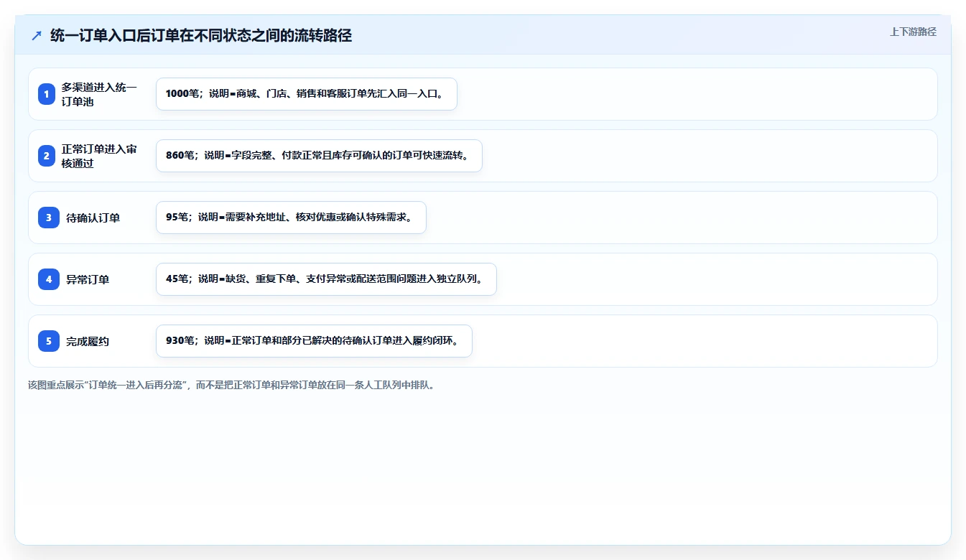Click the 930笔 description box
This screenshot has height=560, width=966.
point(314,341)
